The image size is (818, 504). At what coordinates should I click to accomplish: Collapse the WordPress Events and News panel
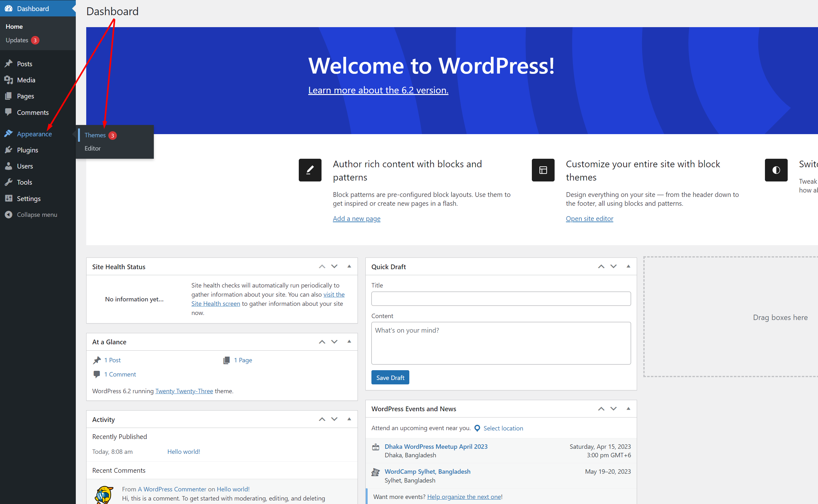[x=629, y=409]
